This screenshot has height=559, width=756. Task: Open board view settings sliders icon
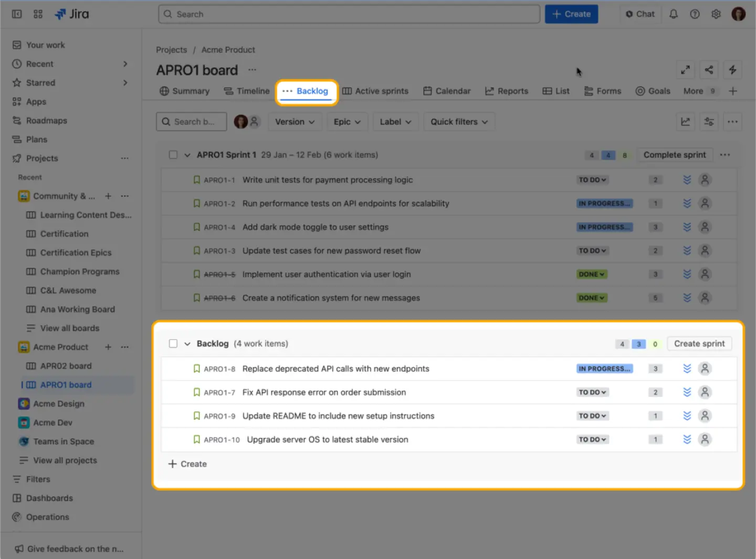tap(709, 121)
